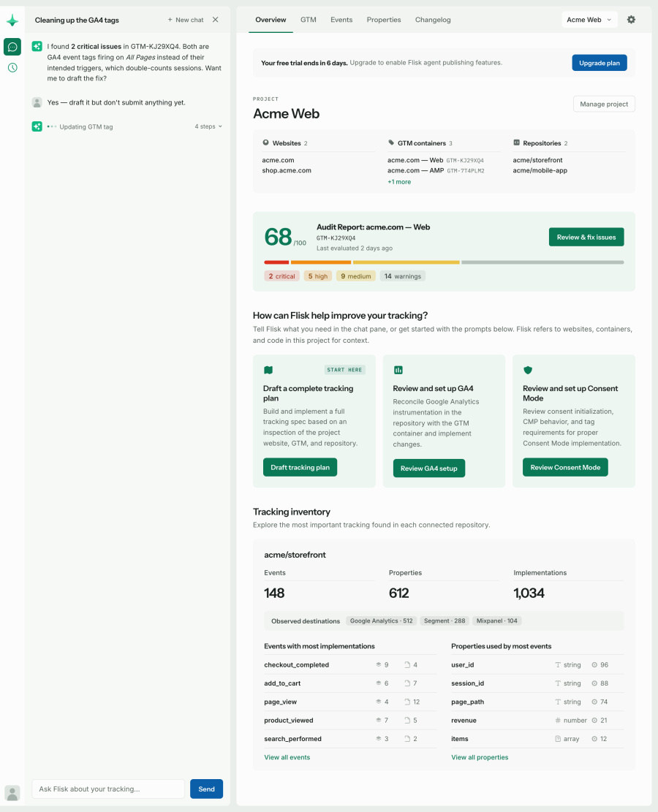This screenshot has height=812, width=658.
Task: Focus the Ask Flisk chat input
Action: click(108, 789)
